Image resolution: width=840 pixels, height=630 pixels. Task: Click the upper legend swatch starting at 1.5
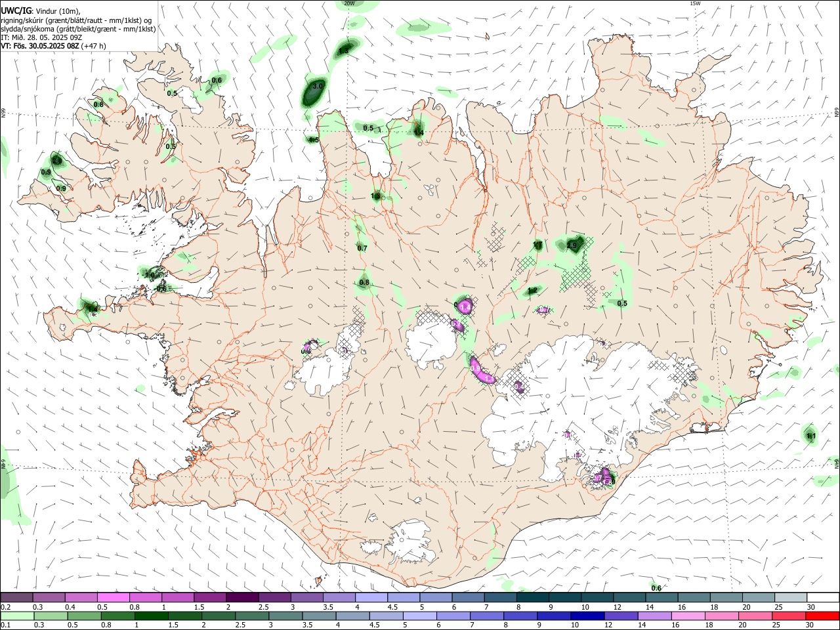click(209, 597)
